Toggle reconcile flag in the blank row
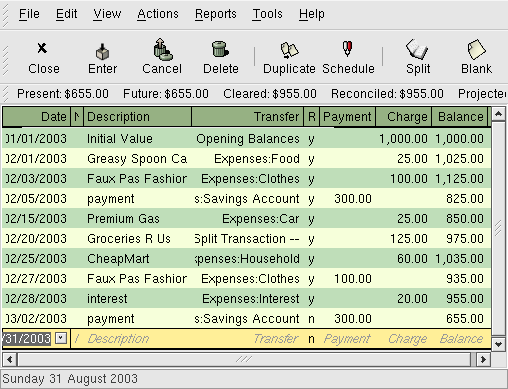The image size is (508, 389). pyautogui.click(x=311, y=339)
